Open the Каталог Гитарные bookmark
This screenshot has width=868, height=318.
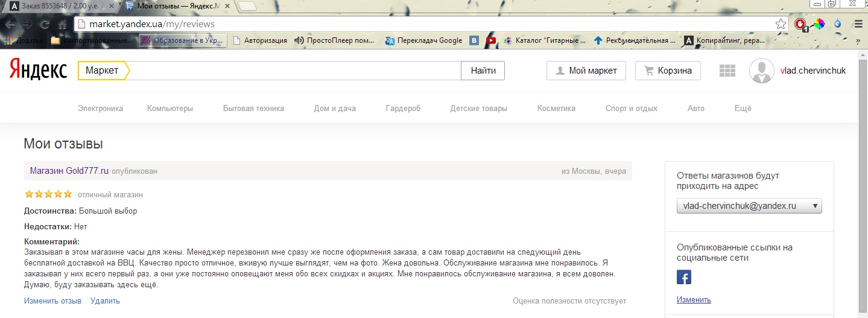[x=545, y=40]
